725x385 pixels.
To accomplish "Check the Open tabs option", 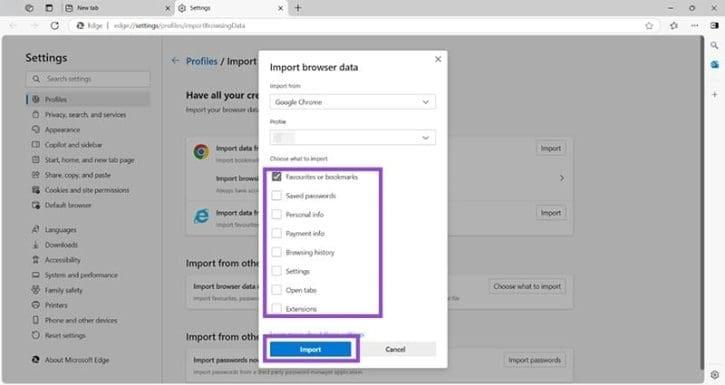I will (276, 290).
